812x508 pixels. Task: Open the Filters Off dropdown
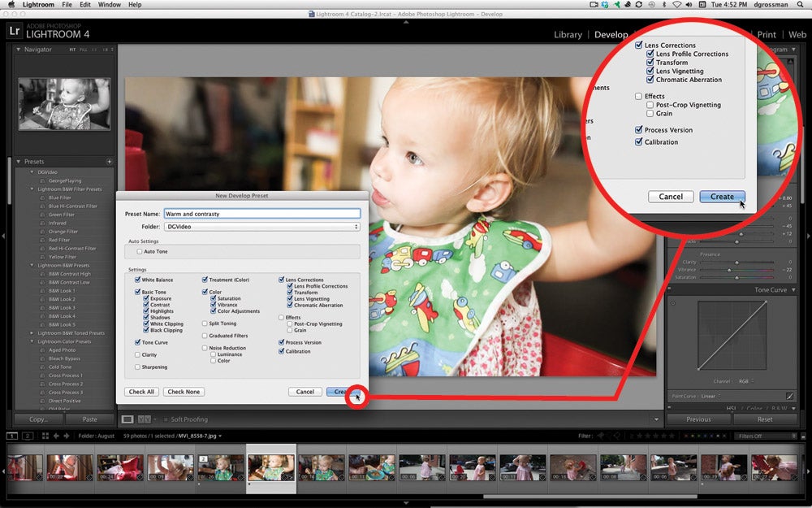(x=766, y=436)
